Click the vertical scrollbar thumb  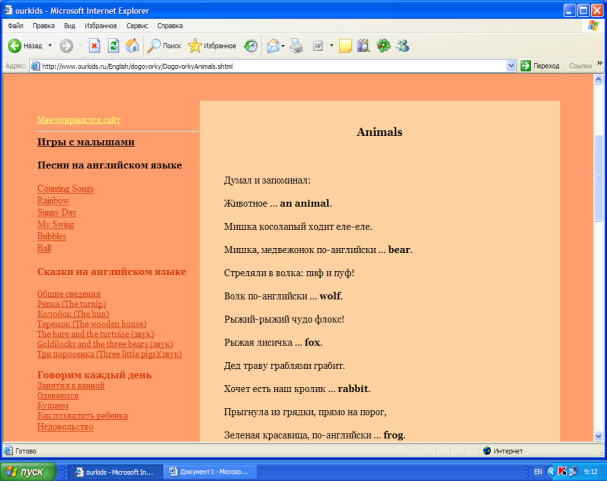click(x=598, y=178)
